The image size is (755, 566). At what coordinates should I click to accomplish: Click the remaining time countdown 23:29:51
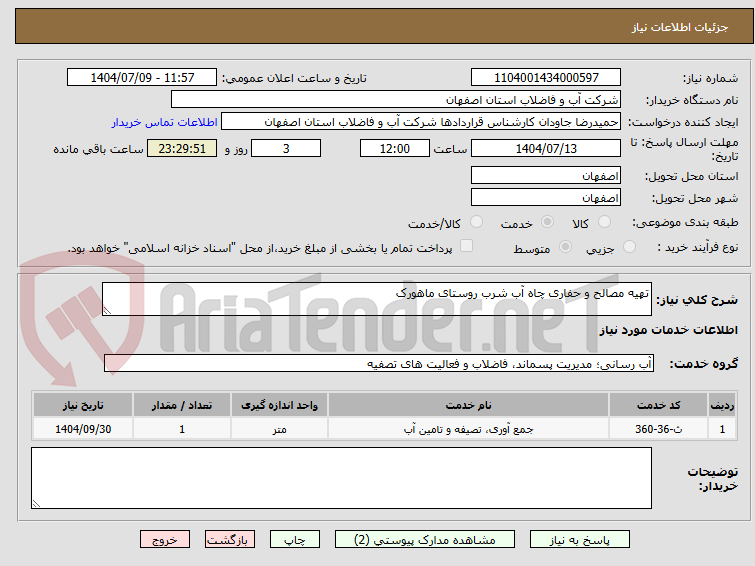click(x=182, y=148)
